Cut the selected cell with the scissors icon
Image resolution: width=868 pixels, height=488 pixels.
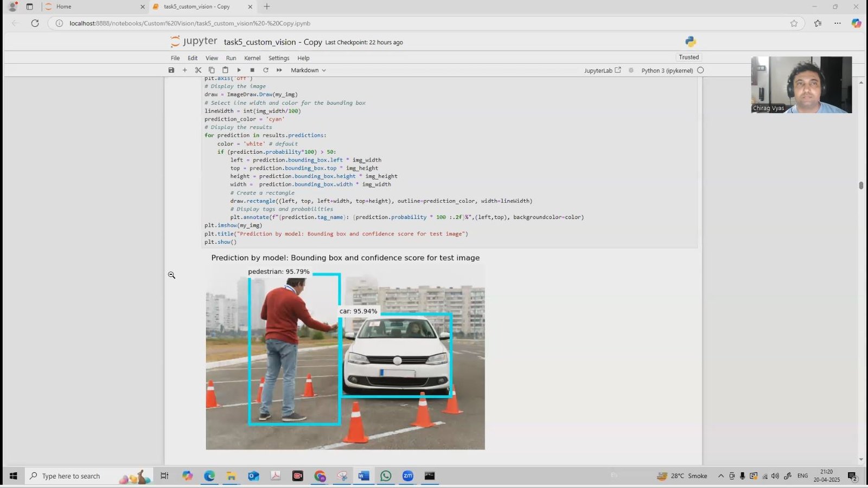198,70
